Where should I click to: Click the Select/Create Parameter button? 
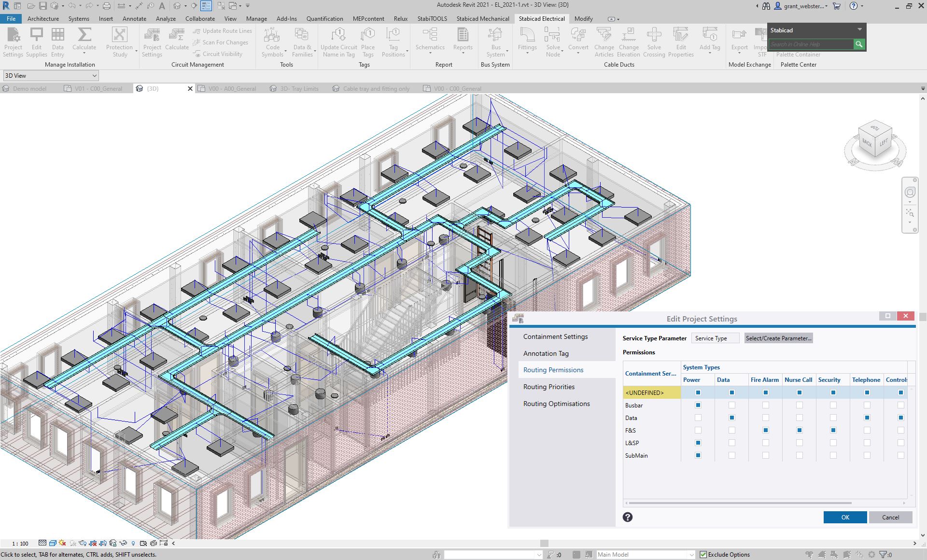(x=778, y=338)
